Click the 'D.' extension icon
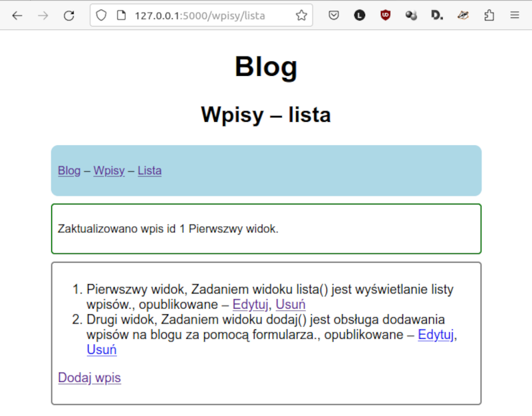The image size is (532, 416). (437, 15)
